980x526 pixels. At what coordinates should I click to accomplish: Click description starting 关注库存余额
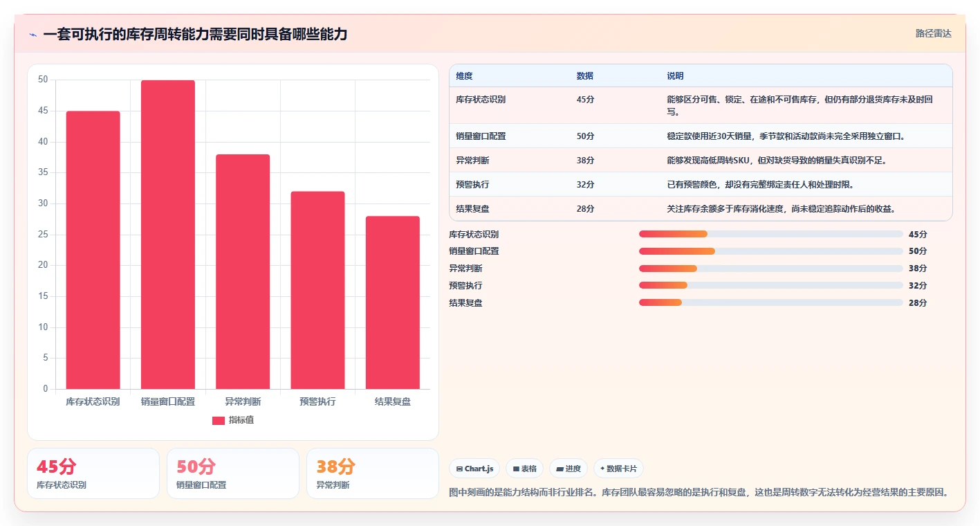(782, 209)
